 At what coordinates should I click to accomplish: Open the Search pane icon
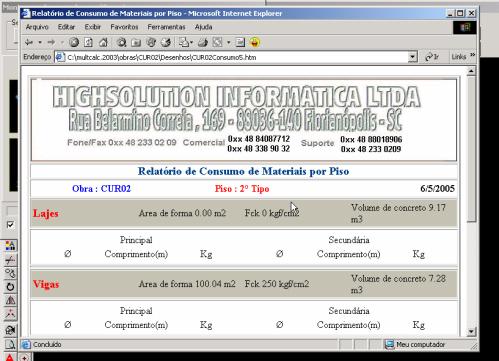click(x=121, y=42)
